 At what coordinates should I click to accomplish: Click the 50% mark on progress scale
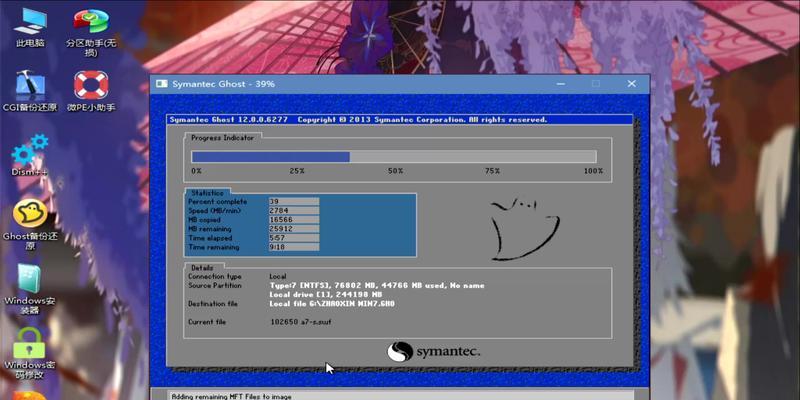point(395,171)
